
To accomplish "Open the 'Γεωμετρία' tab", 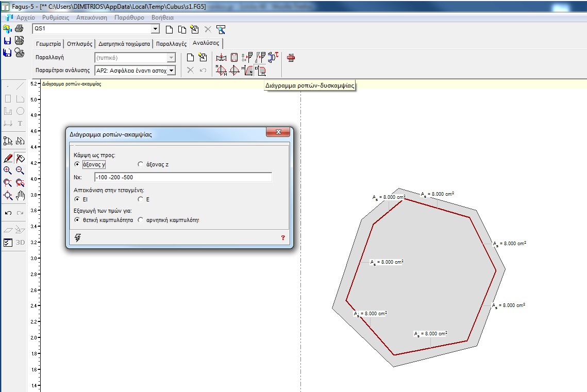I will (x=48, y=44).
